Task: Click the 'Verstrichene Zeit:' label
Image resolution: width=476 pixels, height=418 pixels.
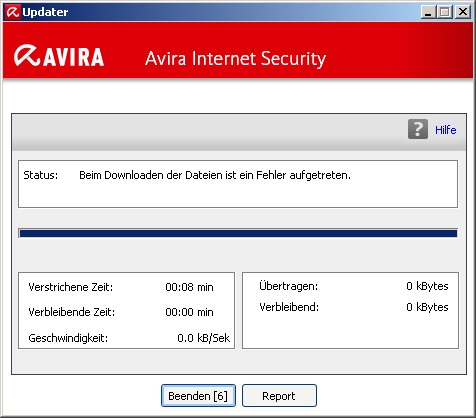Action: click(x=71, y=287)
